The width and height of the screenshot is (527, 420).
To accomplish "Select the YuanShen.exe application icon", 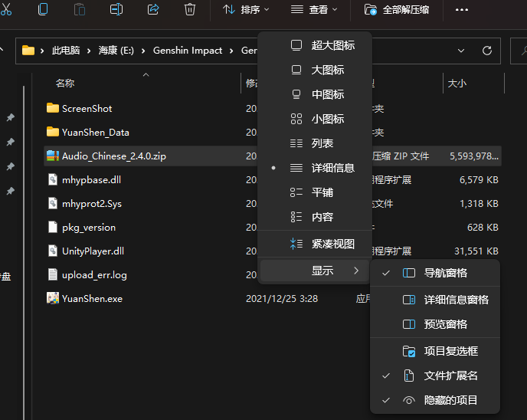I will [x=52, y=298].
